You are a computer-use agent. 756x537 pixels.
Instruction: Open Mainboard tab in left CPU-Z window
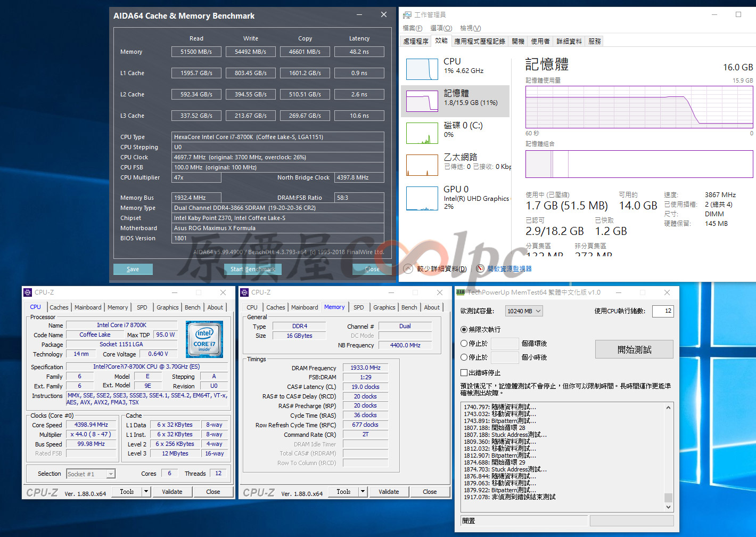(88, 307)
